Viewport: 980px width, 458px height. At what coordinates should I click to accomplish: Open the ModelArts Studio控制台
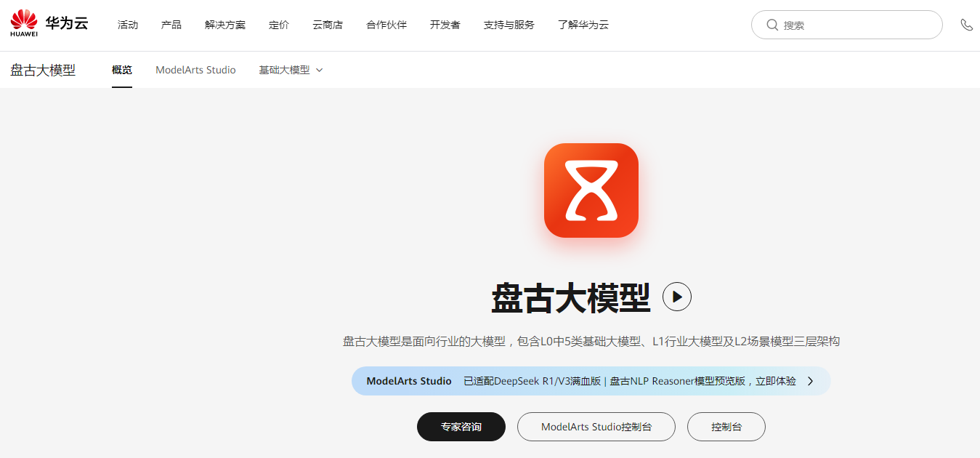coord(596,427)
